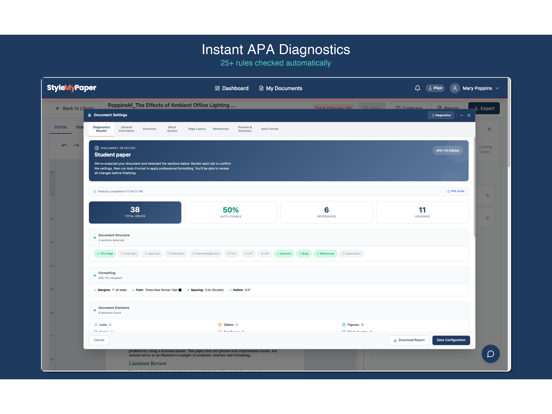Toggle the TOC section chip
This screenshot has width=552, height=414.
pyautogui.click(x=232, y=253)
